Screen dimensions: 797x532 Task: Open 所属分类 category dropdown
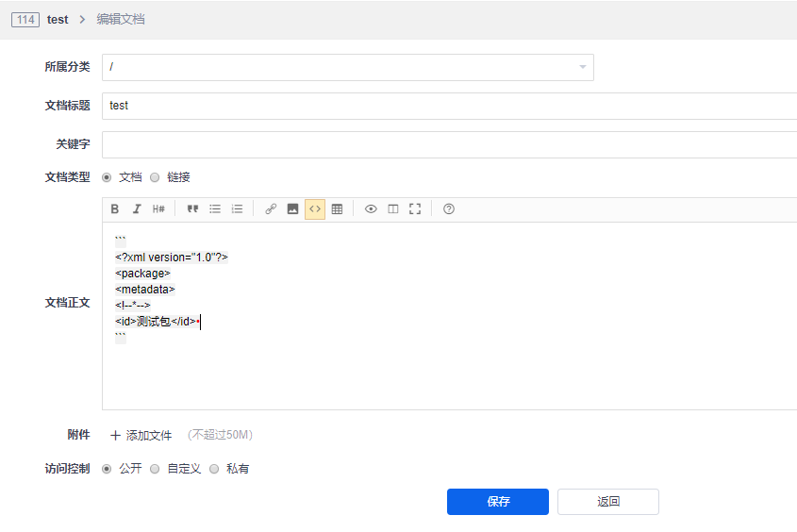(x=348, y=67)
